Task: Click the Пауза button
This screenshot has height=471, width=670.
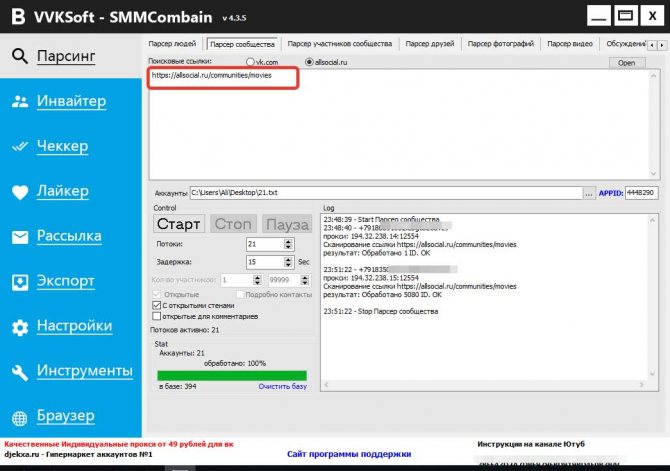Action: point(287,224)
